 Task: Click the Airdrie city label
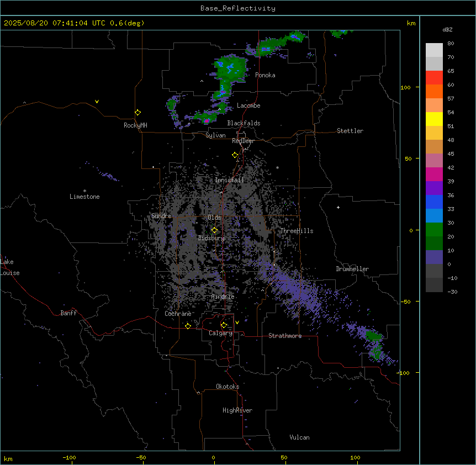tap(223, 297)
